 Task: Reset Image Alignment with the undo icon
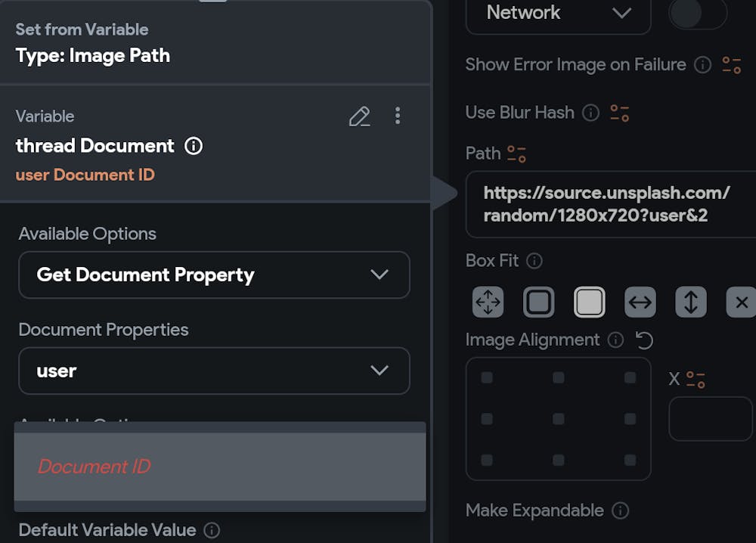coord(644,340)
